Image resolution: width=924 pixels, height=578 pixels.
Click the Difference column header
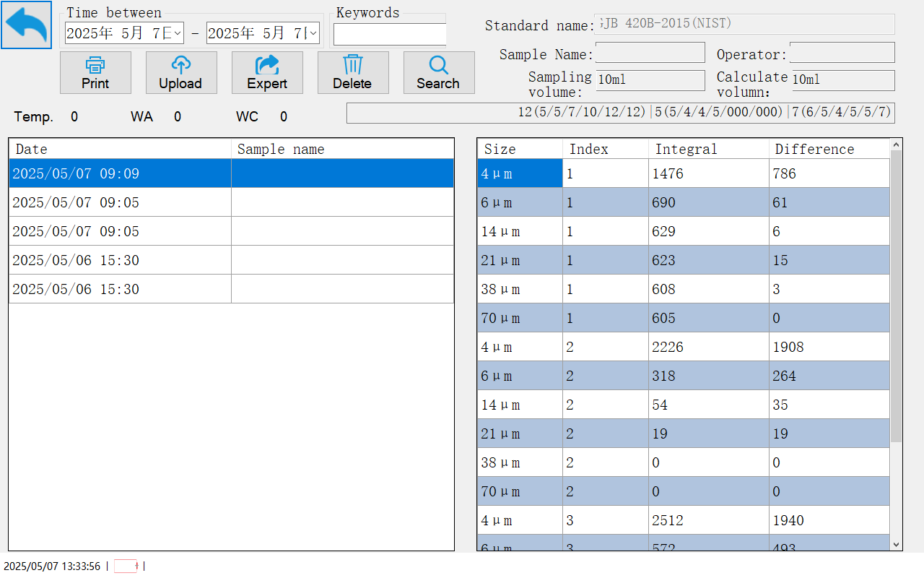(829, 149)
